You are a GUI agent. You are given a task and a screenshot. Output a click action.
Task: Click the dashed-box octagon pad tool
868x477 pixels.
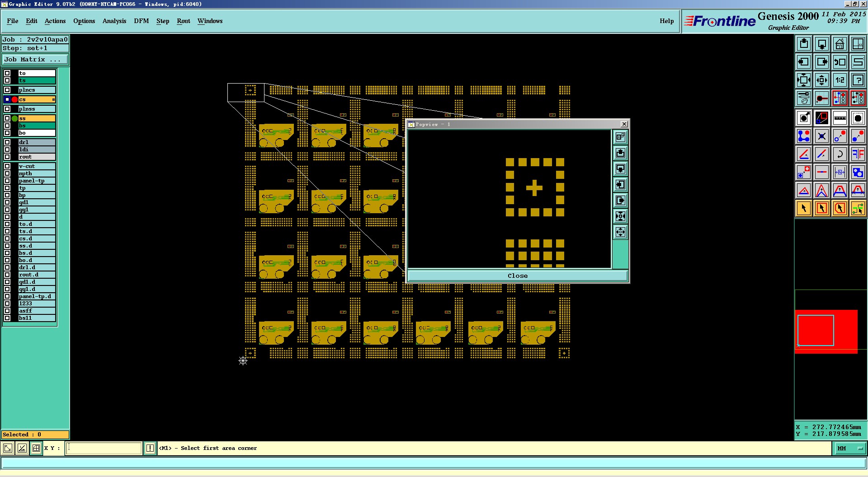(858, 118)
